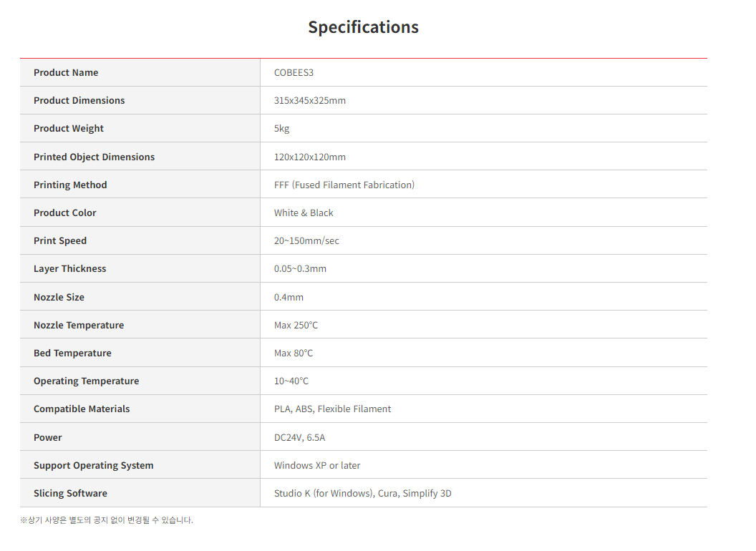Select the Product Dimensions row label
The height and width of the screenshot is (551, 756).
click(x=79, y=100)
